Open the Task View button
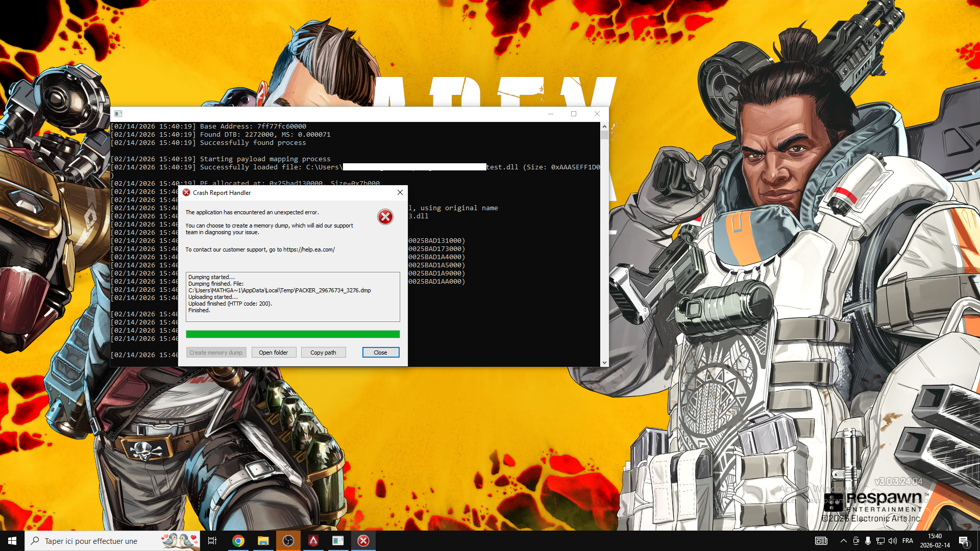This screenshot has width=980, height=551. (212, 541)
